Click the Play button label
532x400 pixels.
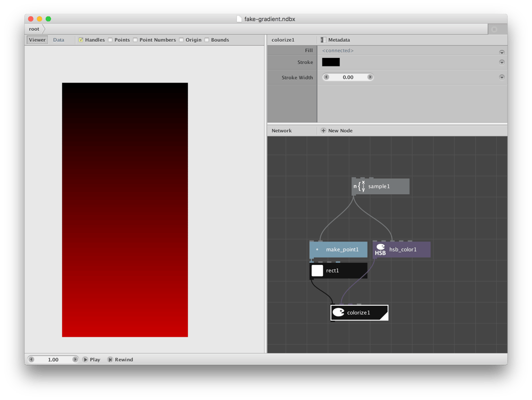95,360
